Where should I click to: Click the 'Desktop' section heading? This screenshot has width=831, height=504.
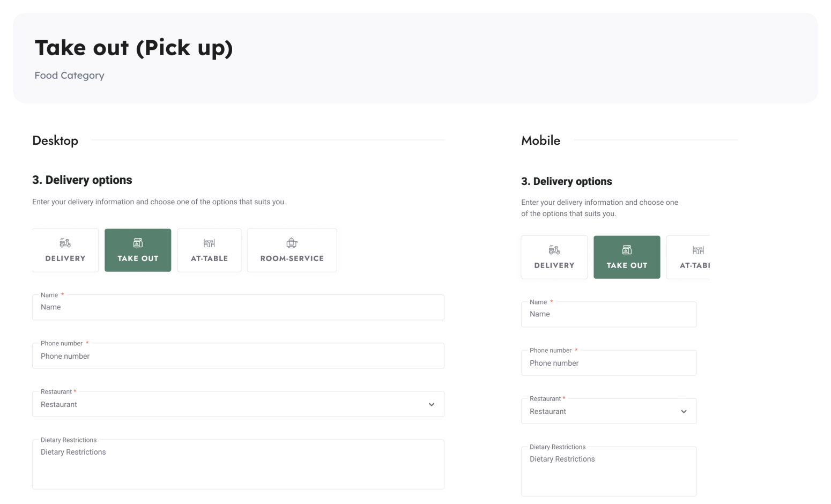click(x=55, y=140)
